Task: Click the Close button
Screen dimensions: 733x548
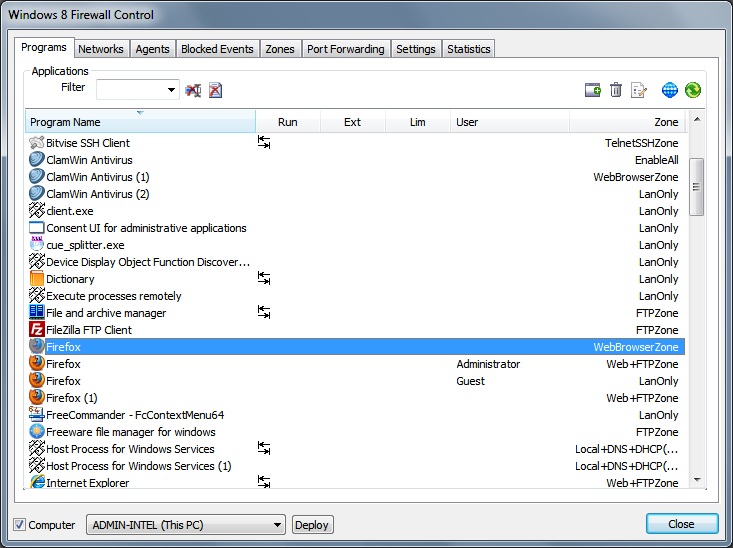Action: click(681, 524)
